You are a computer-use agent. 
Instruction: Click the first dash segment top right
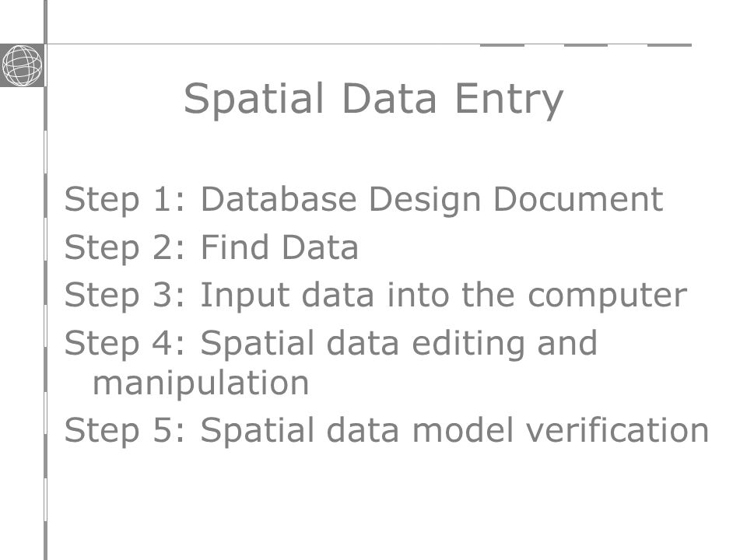click(502, 45)
